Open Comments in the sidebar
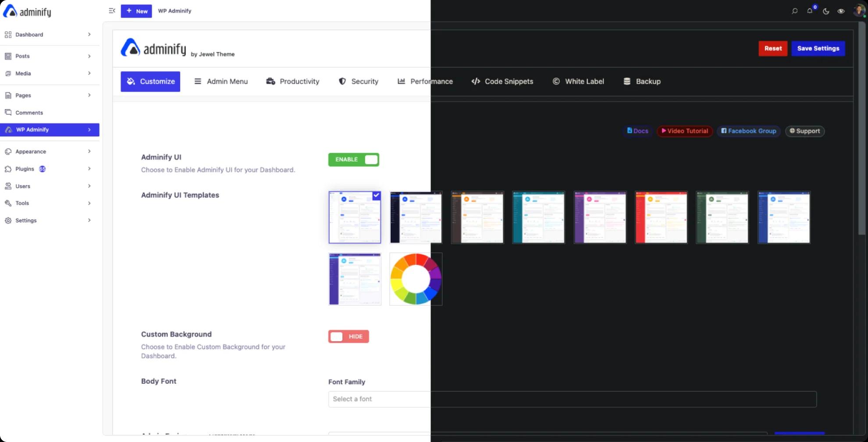This screenshot has width=868, height=442. pyautogui.click(x=50, y=113)
